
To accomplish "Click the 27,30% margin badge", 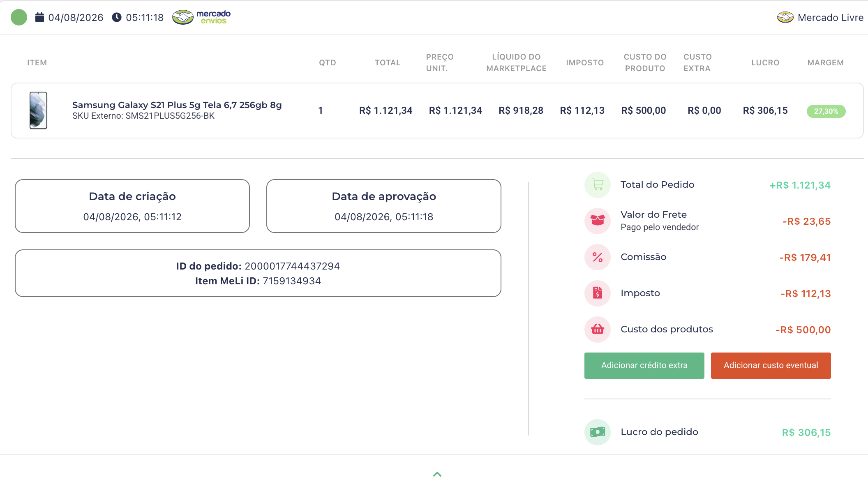I will click(826, 111).
